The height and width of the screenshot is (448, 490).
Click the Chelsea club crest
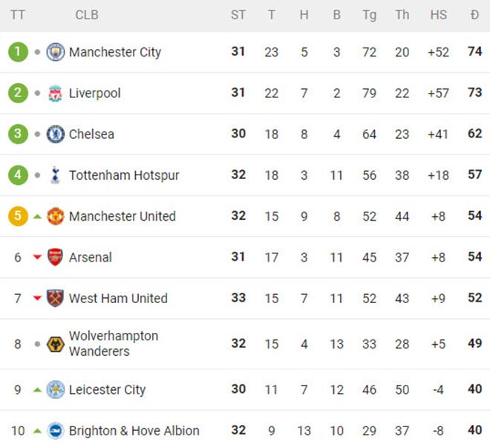(x=56, y=134)
